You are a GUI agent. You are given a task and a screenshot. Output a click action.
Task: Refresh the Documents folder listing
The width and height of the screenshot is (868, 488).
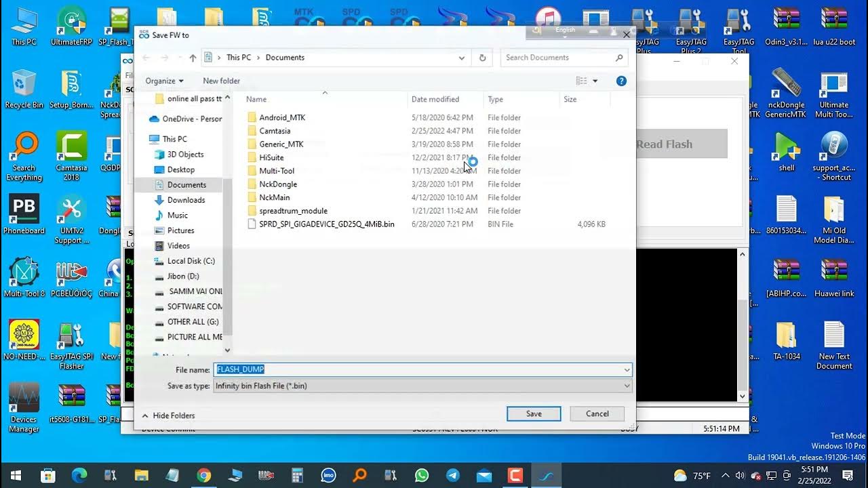(482, 58)
